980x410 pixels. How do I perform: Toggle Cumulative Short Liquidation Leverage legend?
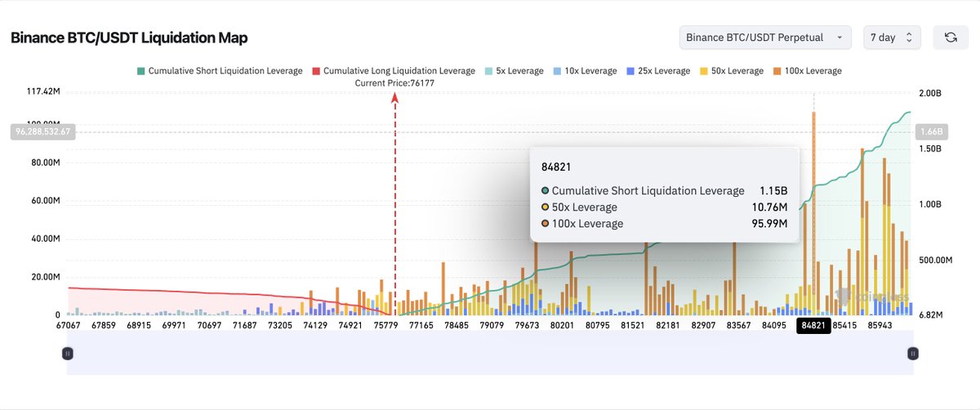pos(219,71)
